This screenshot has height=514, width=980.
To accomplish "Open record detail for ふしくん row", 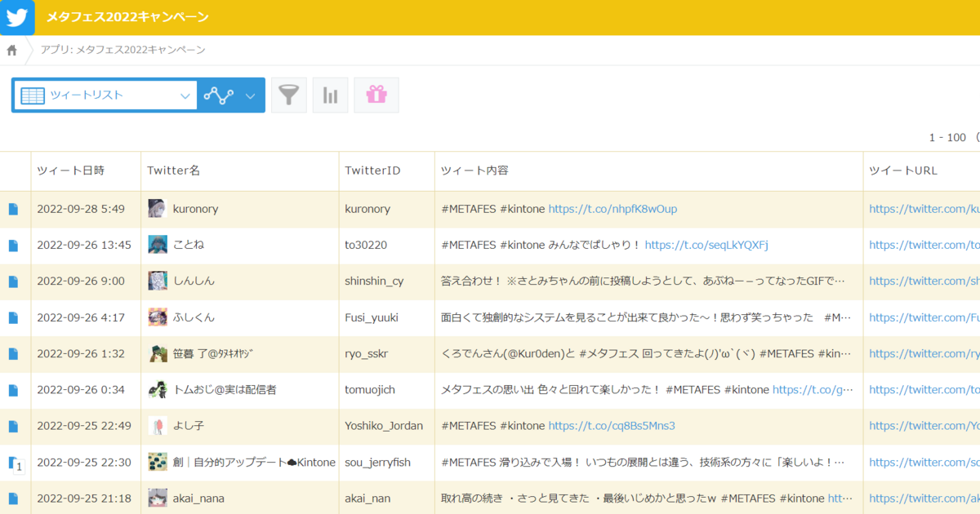I will tap(13, 317).
